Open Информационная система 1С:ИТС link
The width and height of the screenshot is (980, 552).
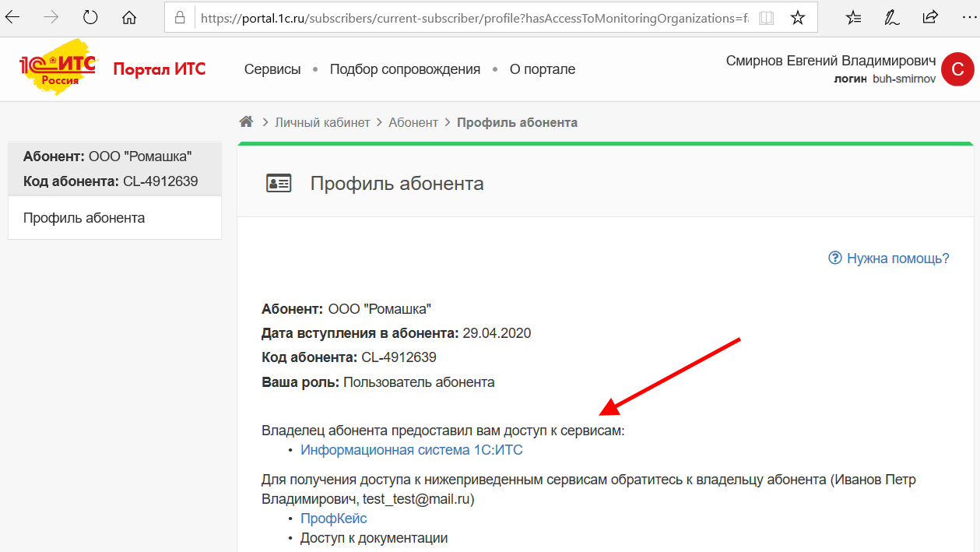[411, 450]
